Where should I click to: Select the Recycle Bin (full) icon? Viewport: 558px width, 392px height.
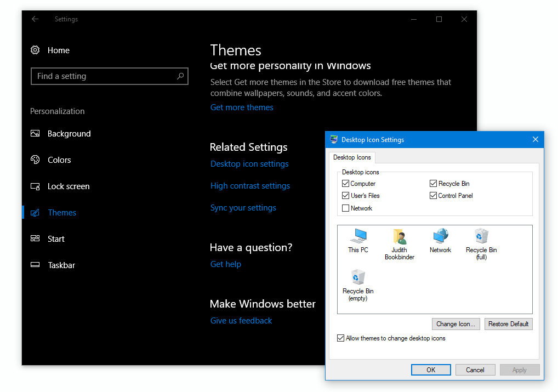click(481, 237)
